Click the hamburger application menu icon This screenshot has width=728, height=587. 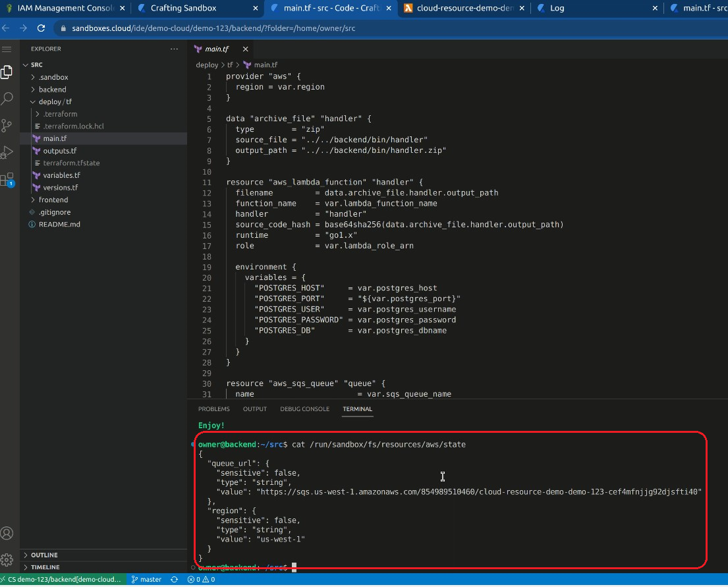coord(7,49)
